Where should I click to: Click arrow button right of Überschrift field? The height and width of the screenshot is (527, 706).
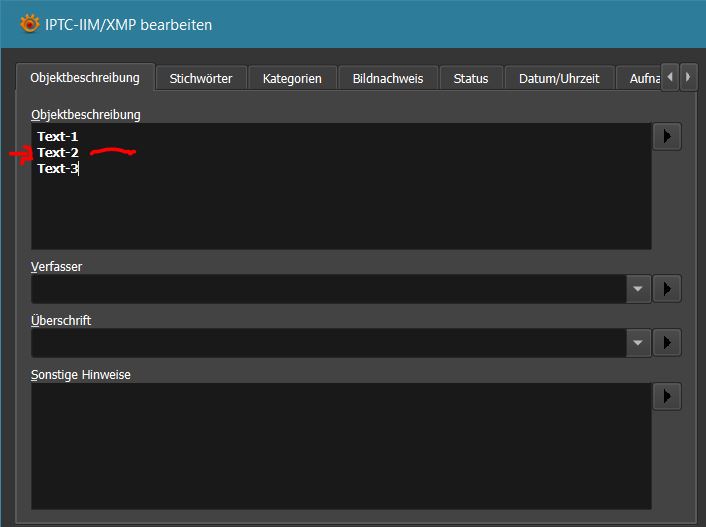(667, 343)
